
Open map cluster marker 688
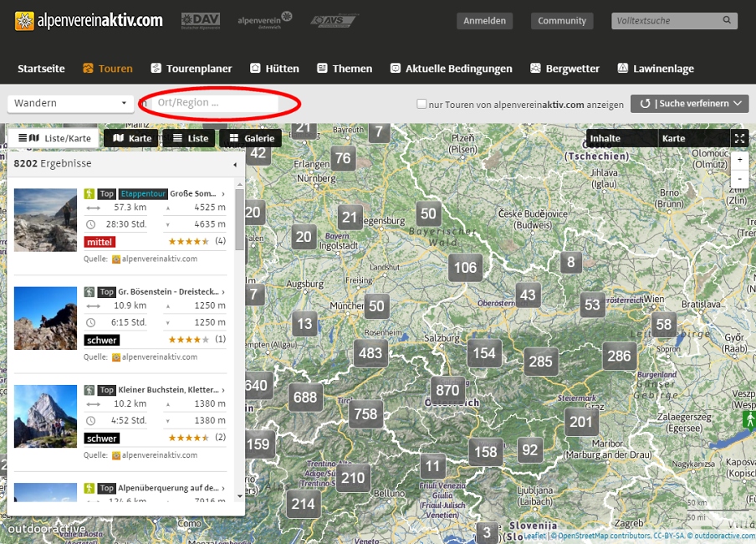[x=305, y=398]
